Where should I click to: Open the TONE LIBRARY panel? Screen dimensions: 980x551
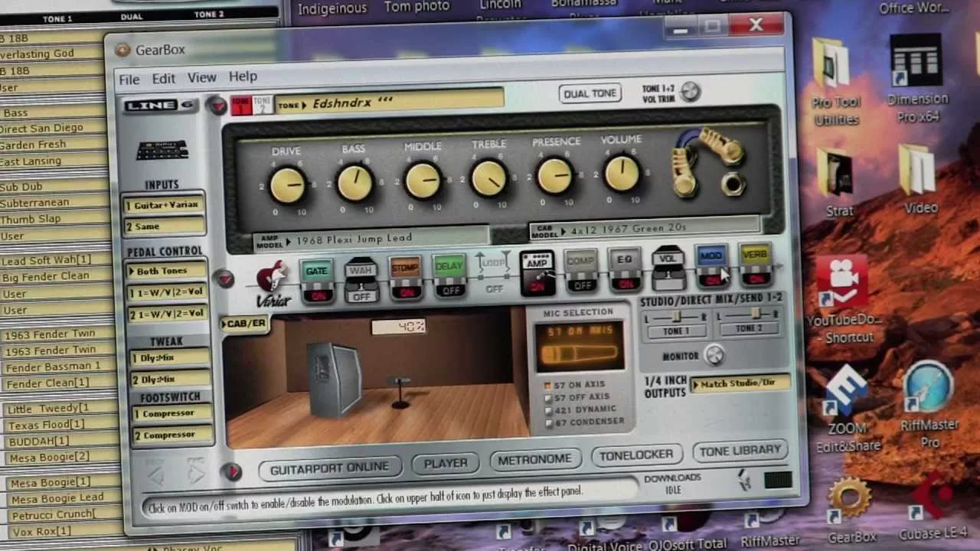tap(740, 451)
